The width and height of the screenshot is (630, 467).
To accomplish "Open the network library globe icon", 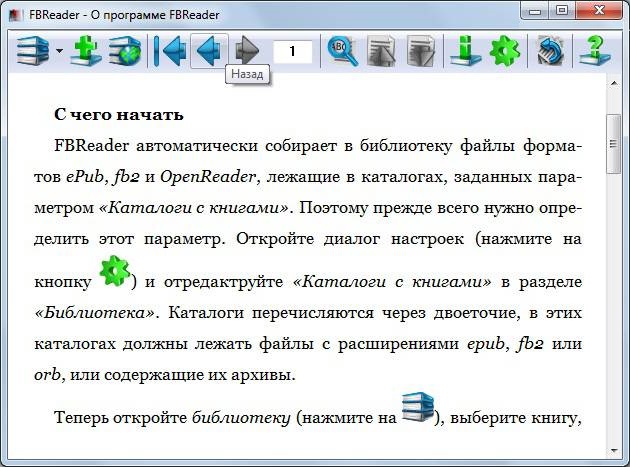I will point(125,51).
